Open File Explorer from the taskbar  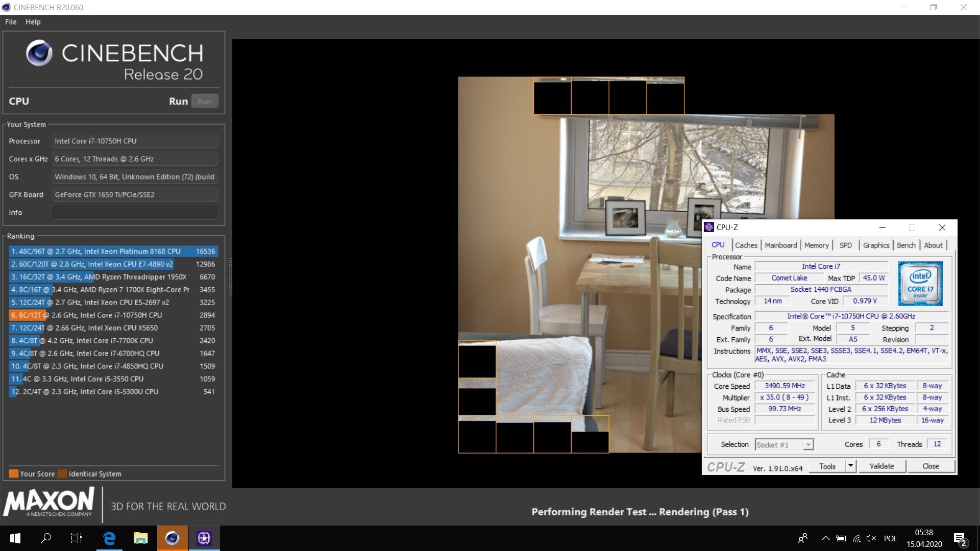(140, 538)
